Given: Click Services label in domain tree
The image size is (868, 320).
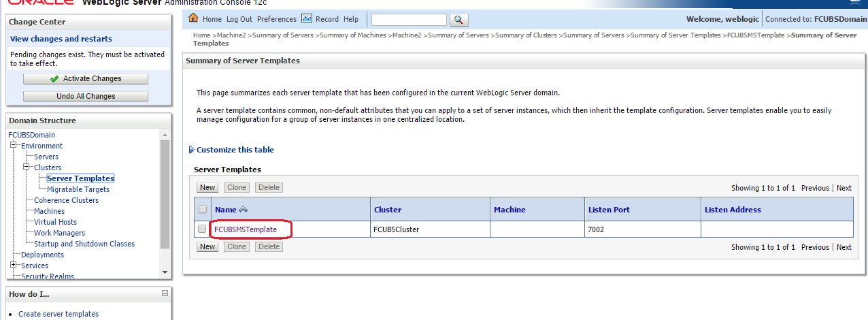Looking at the screenshot, I should point(35,266).
